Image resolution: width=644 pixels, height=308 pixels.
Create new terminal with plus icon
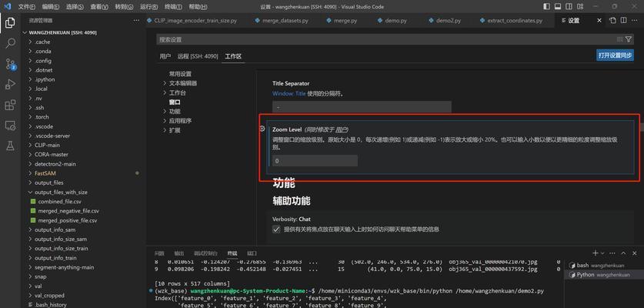(x=595, y=253)
